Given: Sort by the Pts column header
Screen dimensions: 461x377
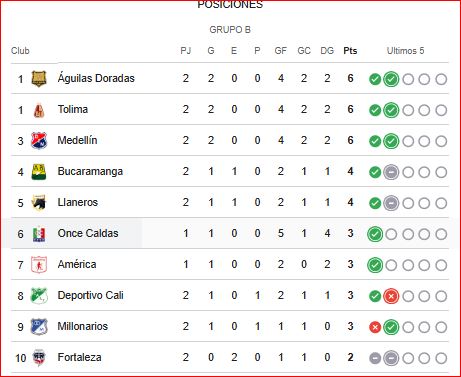Looking at the screenshot, I should [x=350, y=51].
